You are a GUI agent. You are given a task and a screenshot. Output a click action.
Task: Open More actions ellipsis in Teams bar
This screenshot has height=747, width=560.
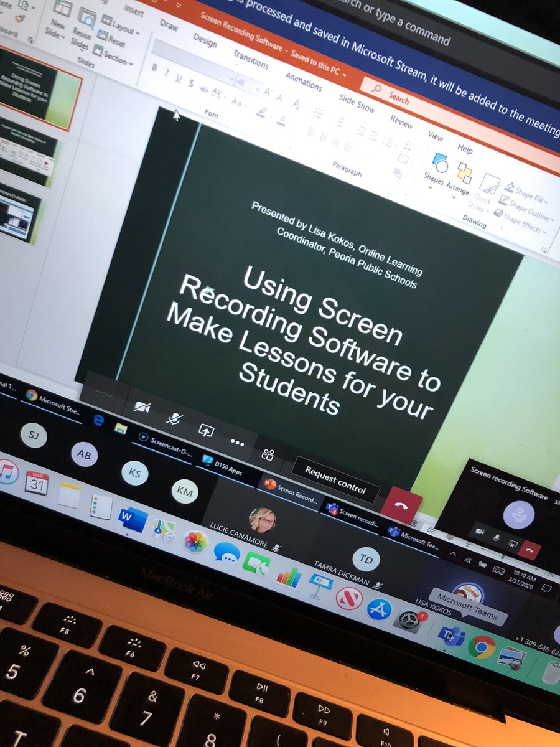(x=237, y=441)
